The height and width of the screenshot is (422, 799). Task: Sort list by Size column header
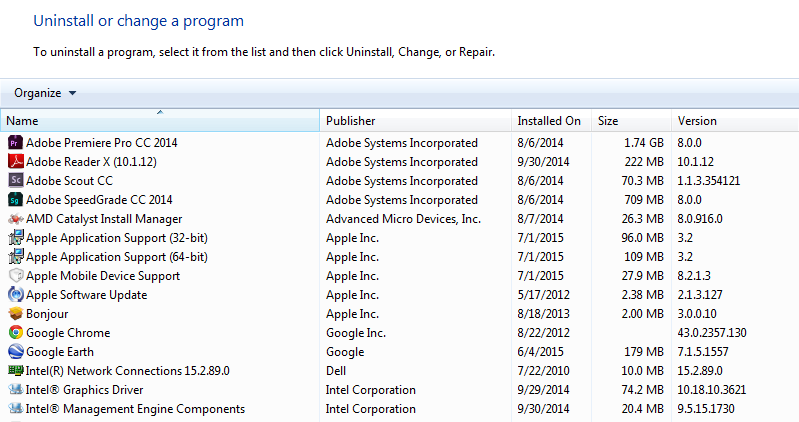tap(631, 121)
